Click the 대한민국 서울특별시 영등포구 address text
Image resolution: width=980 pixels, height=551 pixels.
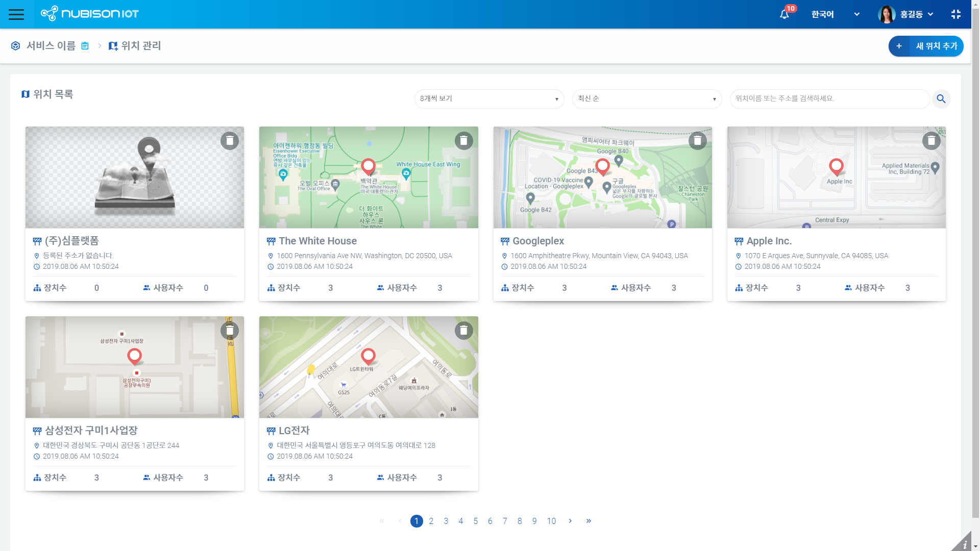point(356,445)
